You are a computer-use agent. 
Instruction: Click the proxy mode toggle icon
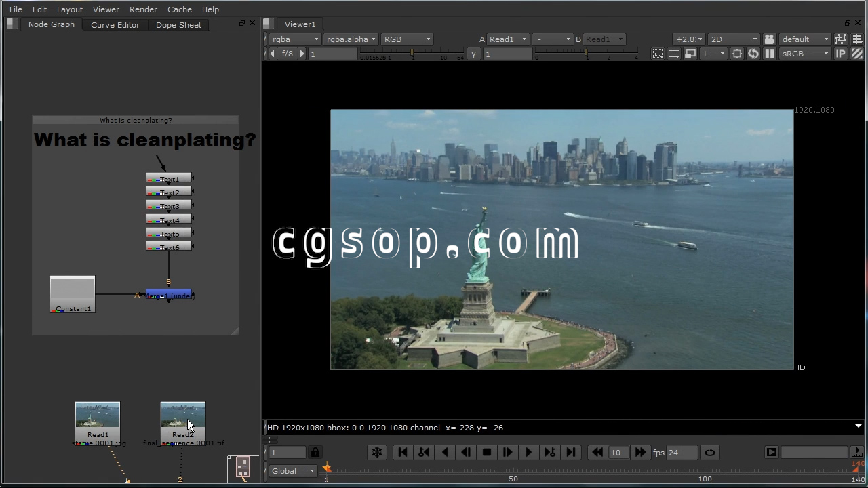click(x=690, y=54)
